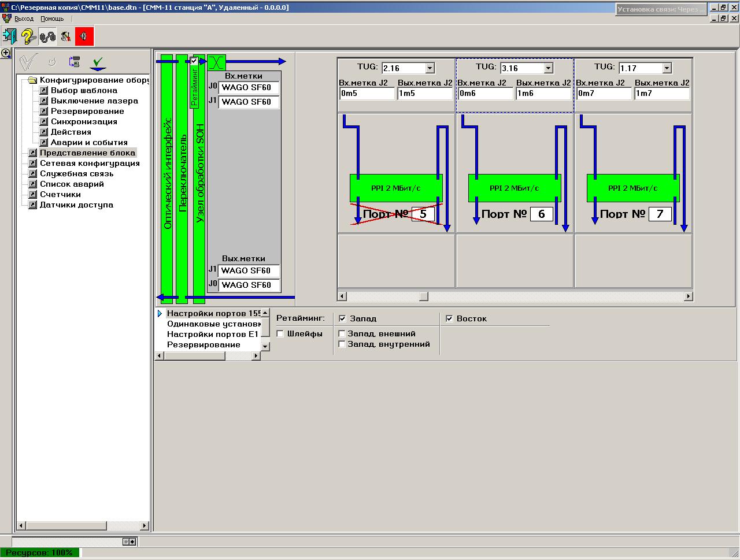The height and width of the screenshot is (560, 740).
Task: Select Одинаковые установки list entry
Action: pos(213,324)
